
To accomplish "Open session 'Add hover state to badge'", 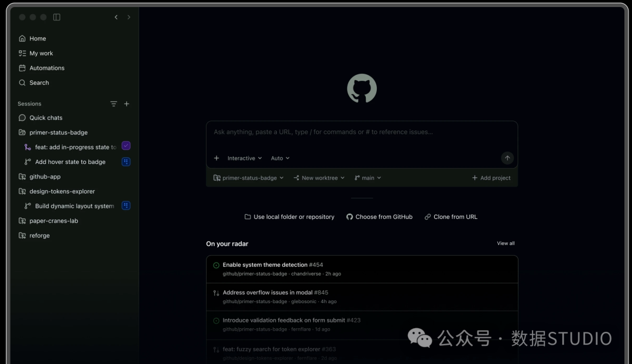I will coord(65,162).
